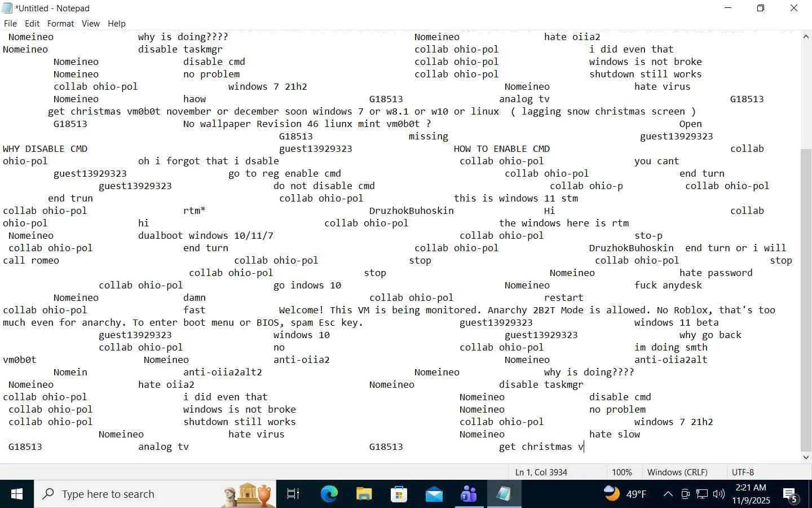Open the File menu
This screenshot has width=812, height=508.
click(x=10, y=24)
